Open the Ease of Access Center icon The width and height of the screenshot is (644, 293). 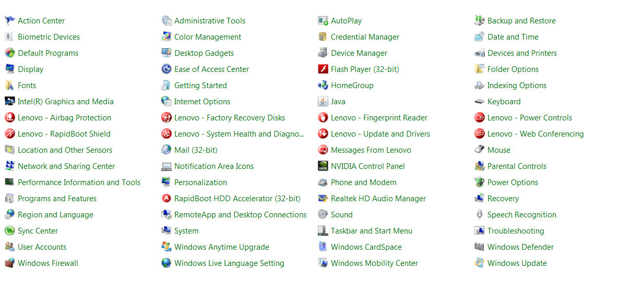coord(166,69)
